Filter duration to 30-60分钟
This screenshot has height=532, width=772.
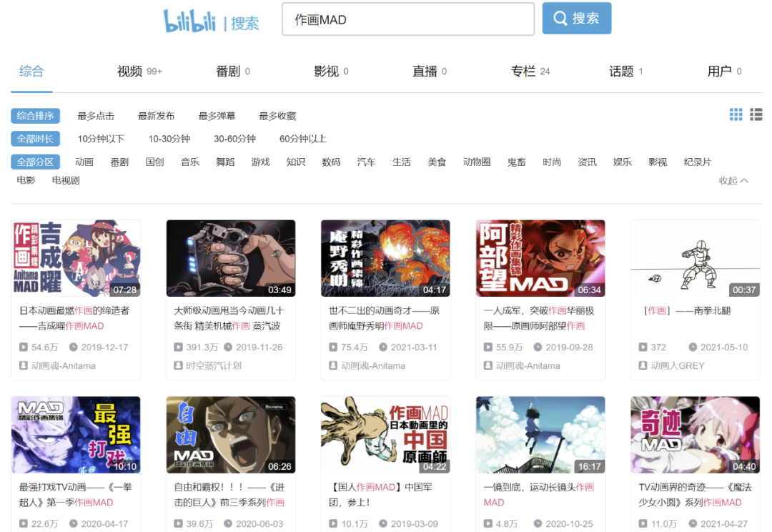click(x=235, y=139)
